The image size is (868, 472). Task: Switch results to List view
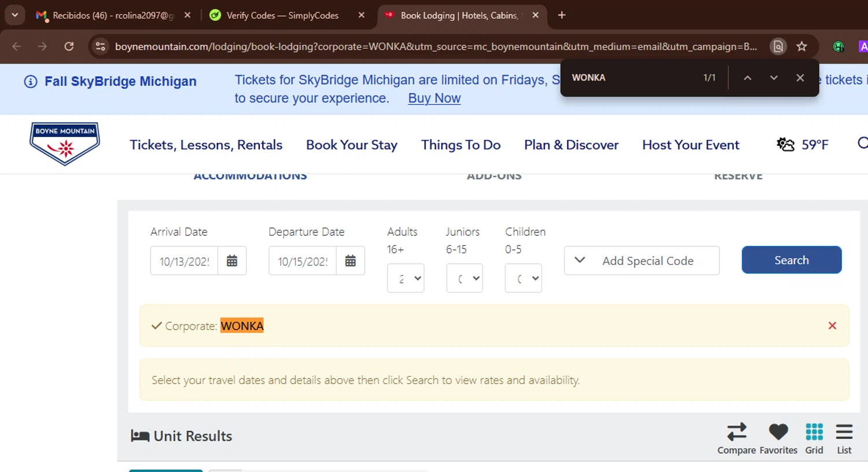[x=844, y=439]
